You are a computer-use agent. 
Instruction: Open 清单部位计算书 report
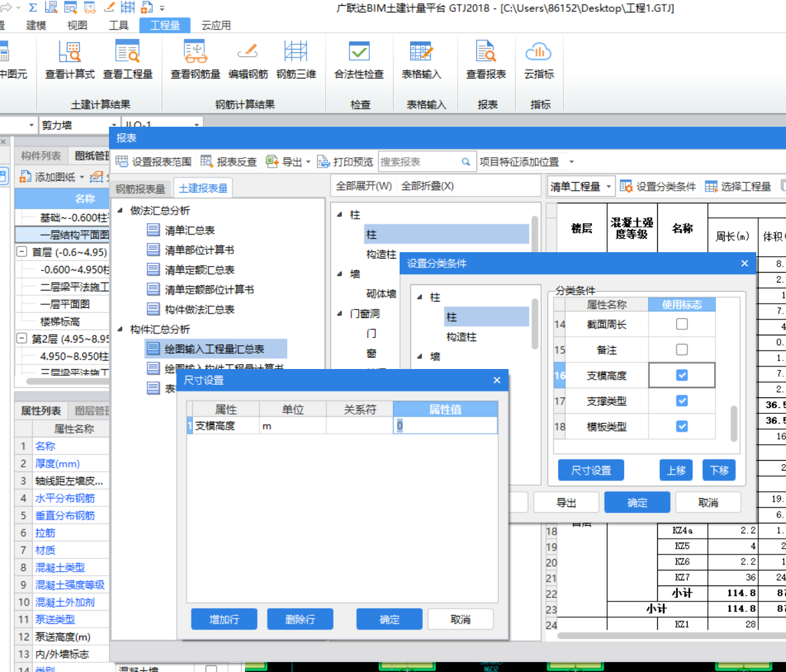[190, 250]
